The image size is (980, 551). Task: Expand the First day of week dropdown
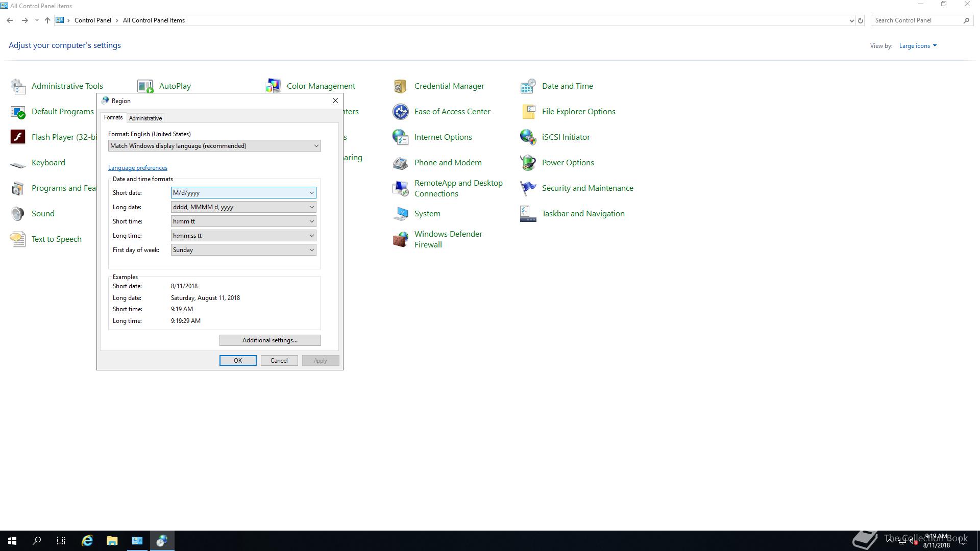(311, 250)
